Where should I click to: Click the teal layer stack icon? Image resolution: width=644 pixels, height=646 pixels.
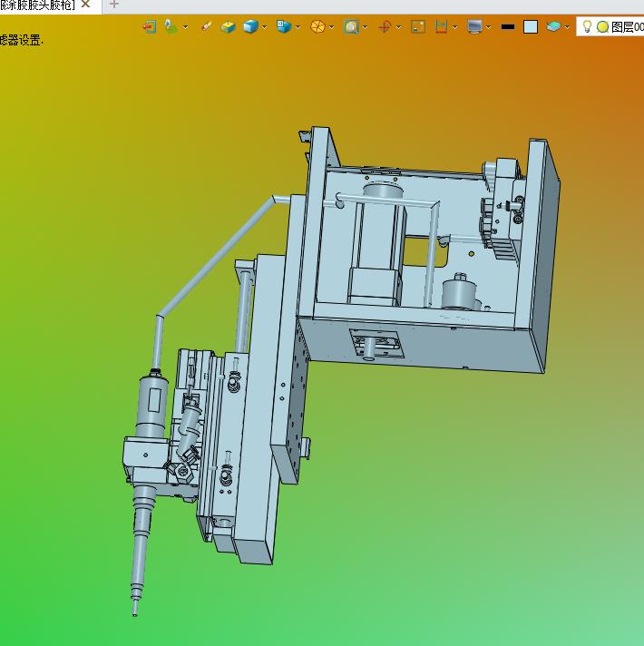(554, 27)
